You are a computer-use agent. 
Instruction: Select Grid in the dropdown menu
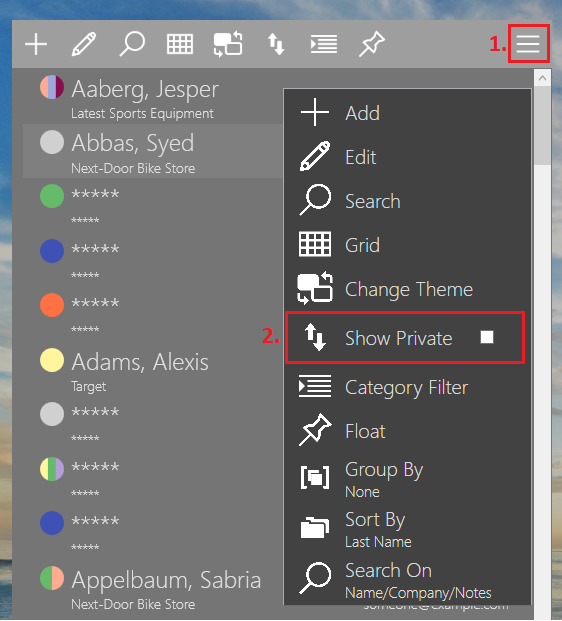(408, 245)
